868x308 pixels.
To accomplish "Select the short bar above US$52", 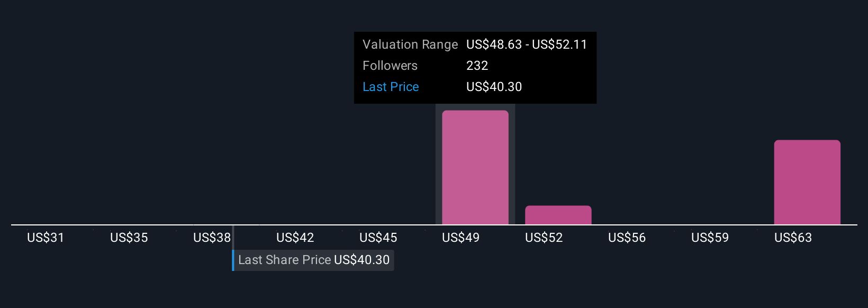I will 558,215.
